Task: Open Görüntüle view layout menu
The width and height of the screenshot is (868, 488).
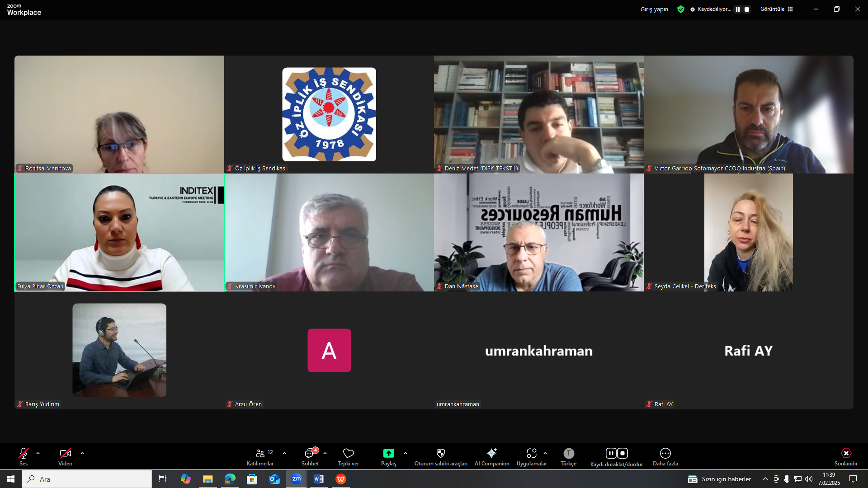Action: (x=777, y=9)
